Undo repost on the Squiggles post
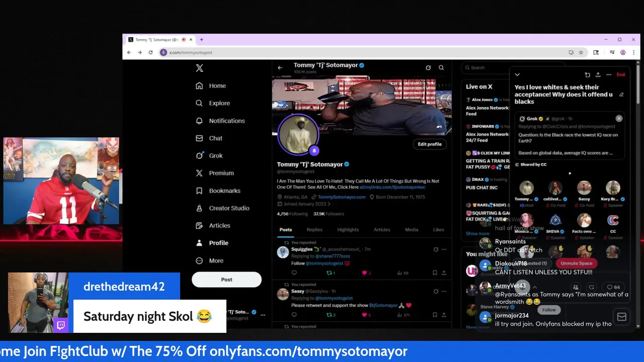The height and width of the screenshot is (362, 644). tap(331, 273)
